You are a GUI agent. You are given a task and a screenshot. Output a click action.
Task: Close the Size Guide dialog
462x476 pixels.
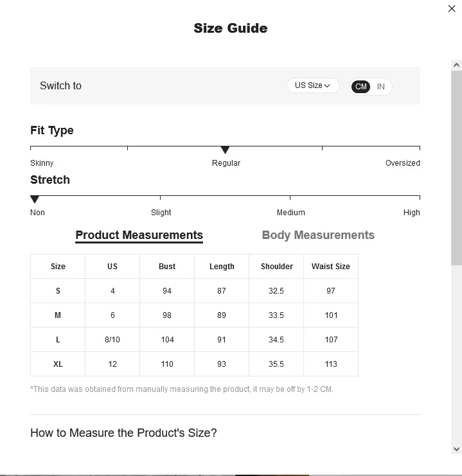452,8
